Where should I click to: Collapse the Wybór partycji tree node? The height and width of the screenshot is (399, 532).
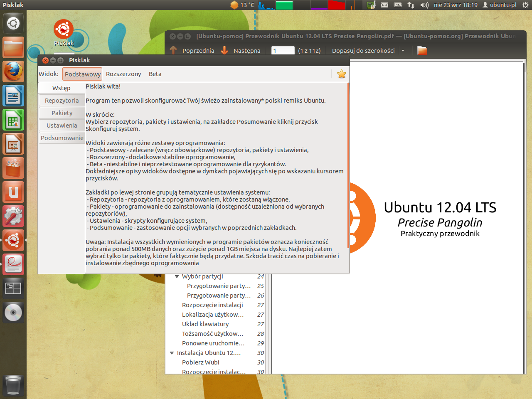coord(177,276)
